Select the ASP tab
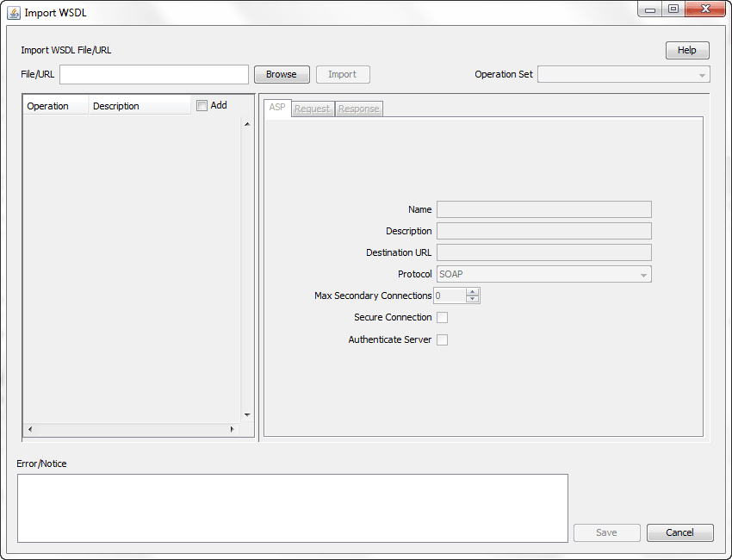 pos(277,108)
